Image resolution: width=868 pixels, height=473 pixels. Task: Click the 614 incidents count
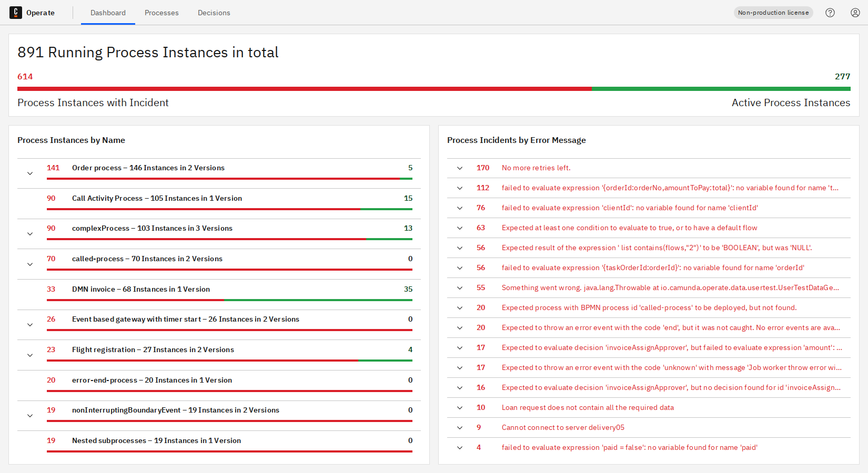25,77
